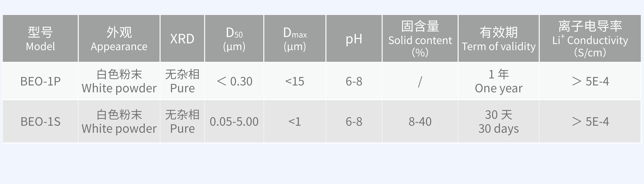Select the Li+ Conductivity header cell
The image size is (644, 184).
point(590,39)
